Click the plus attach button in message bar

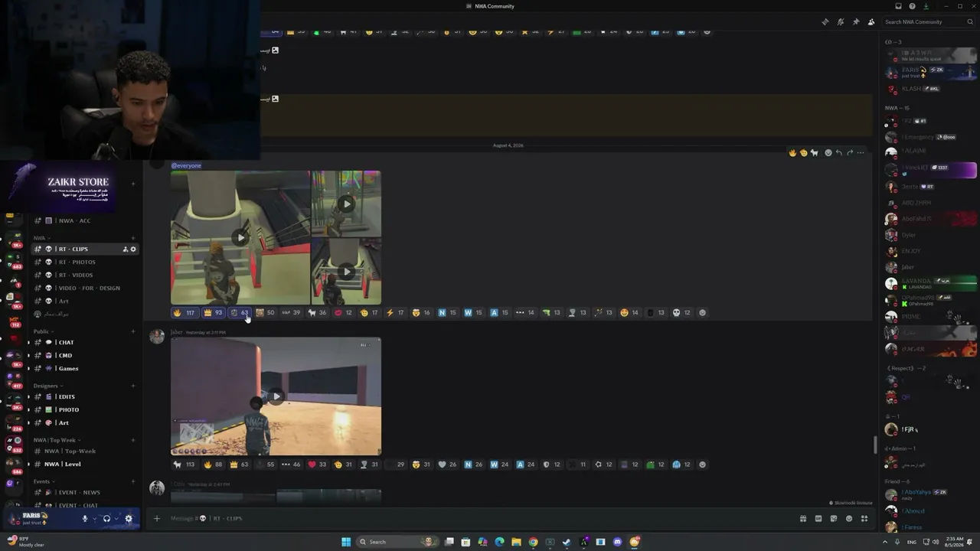pyautogui.click(x=157, y=519)
